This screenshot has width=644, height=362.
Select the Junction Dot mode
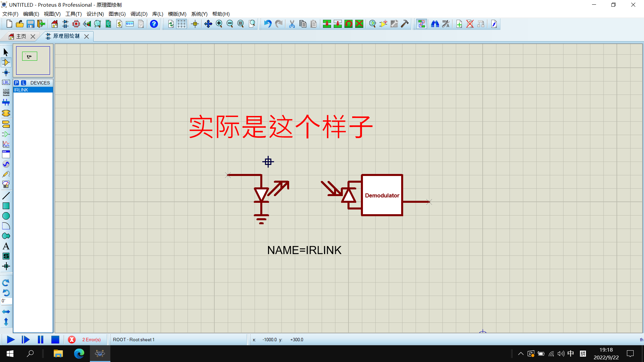click(6, 72)
